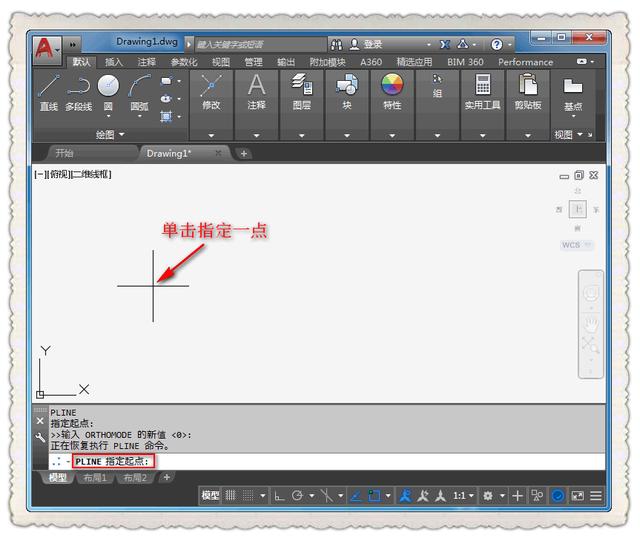
Task: Click the A360 triangle icon in title bar
Action: pos(462,44)
